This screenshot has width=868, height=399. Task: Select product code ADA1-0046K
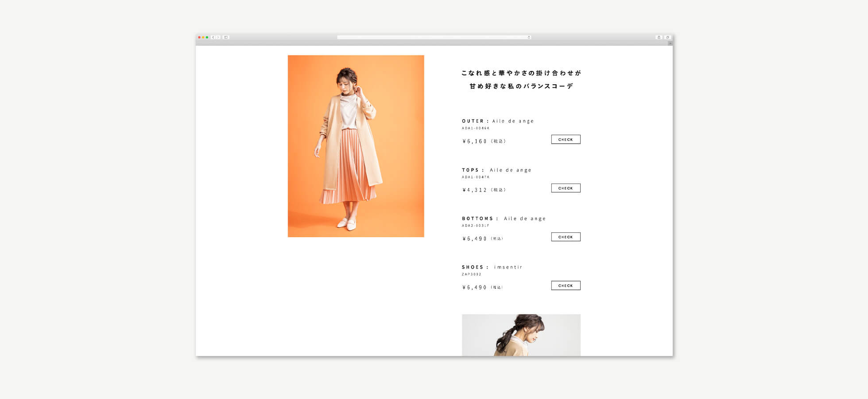pyautogui.click(x=476, y=128)
